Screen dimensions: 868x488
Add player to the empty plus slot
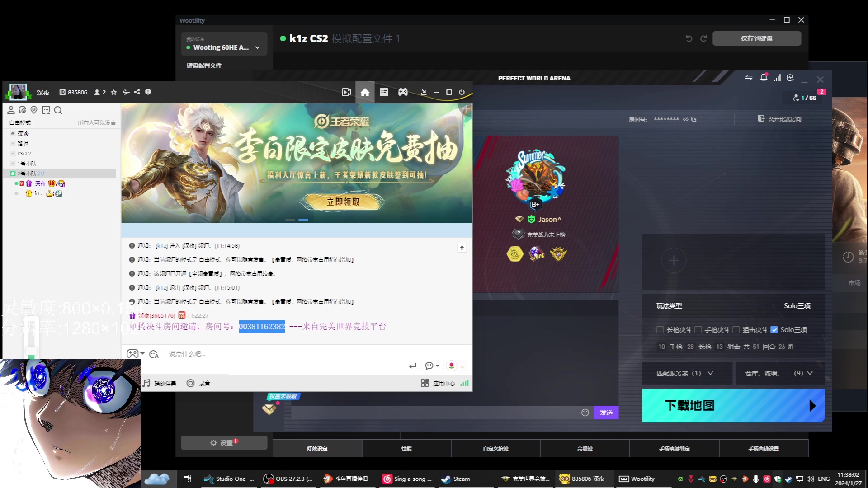[674, 260]
